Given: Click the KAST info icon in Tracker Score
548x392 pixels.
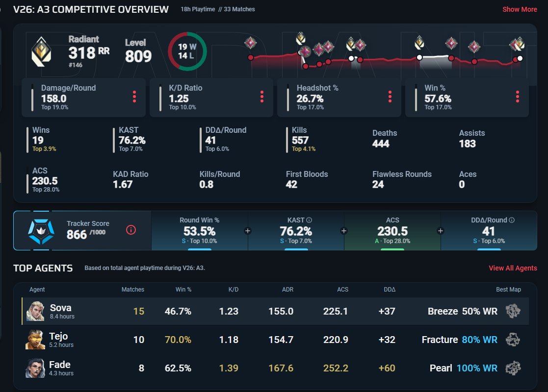Looking at the screenshot, I should point(309,220).
